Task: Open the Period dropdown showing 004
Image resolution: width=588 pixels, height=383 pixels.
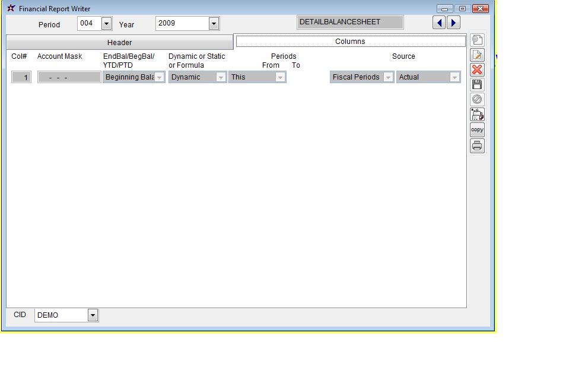Action: click(106, 24)
